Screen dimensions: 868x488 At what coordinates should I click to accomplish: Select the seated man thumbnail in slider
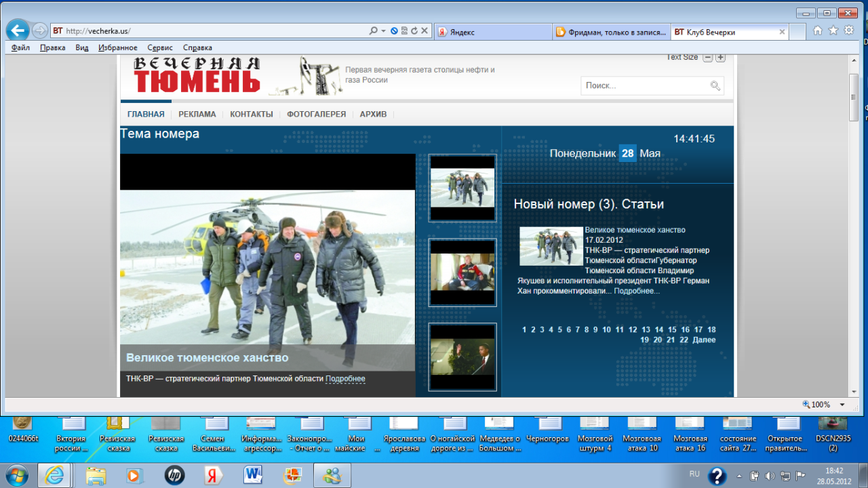click(x=462, y=272)
